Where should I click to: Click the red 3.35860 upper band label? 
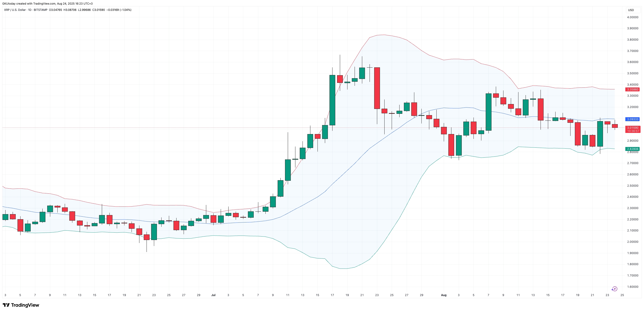click(632, 89)
